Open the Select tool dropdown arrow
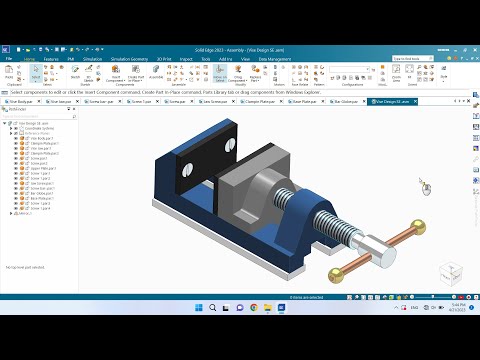This screenshot has height=360, width=480. click(36, 81)
